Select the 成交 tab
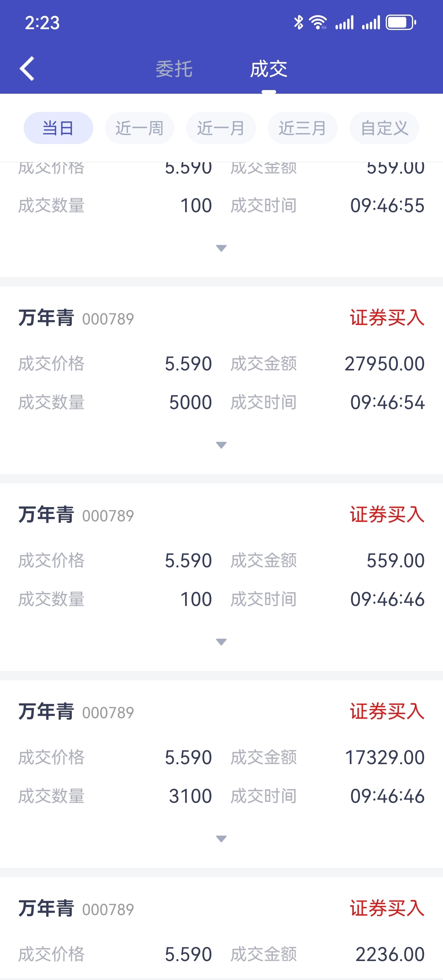This screenshot has height=980, width=443. (268, 69)
